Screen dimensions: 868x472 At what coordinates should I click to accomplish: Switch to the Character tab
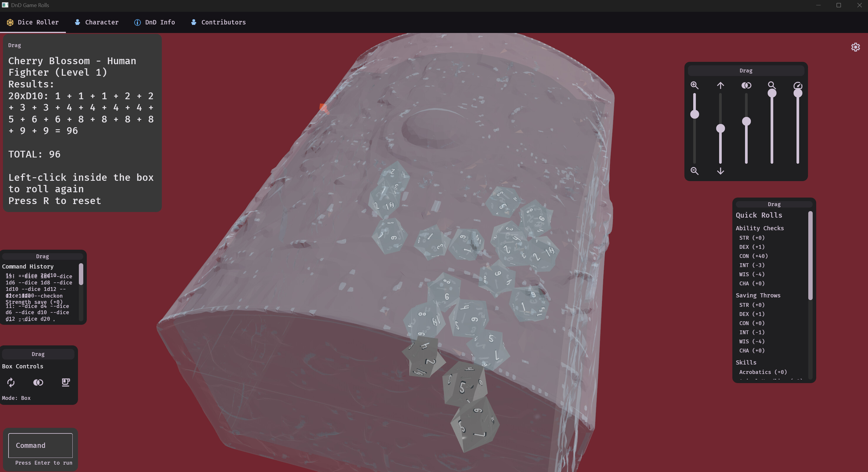coord(97,22)
